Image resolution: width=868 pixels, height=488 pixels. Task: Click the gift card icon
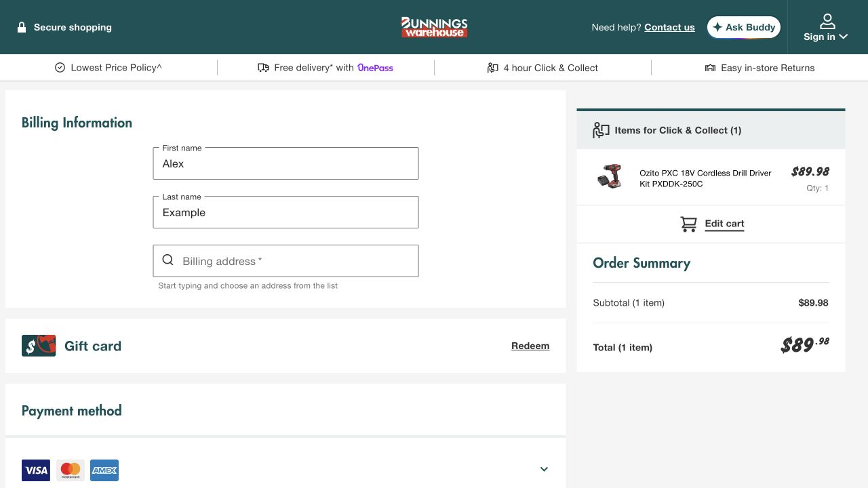coord(39,346)
